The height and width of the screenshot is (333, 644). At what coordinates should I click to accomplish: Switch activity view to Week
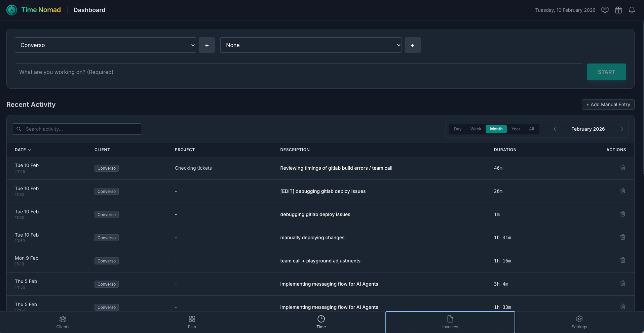476,129
